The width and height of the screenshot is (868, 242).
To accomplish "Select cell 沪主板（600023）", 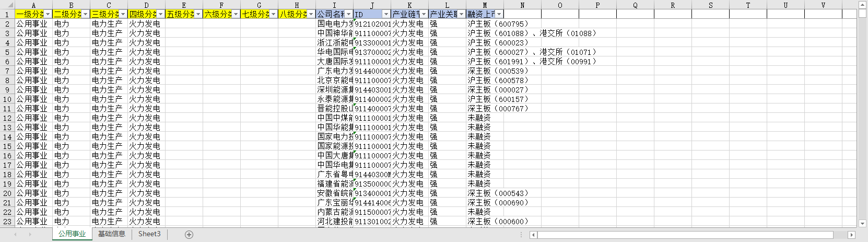I will [485, 42].
